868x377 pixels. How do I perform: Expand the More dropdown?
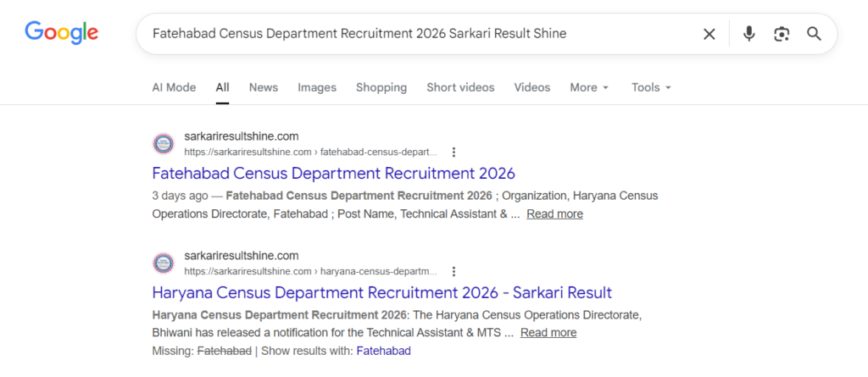point(589,87)
